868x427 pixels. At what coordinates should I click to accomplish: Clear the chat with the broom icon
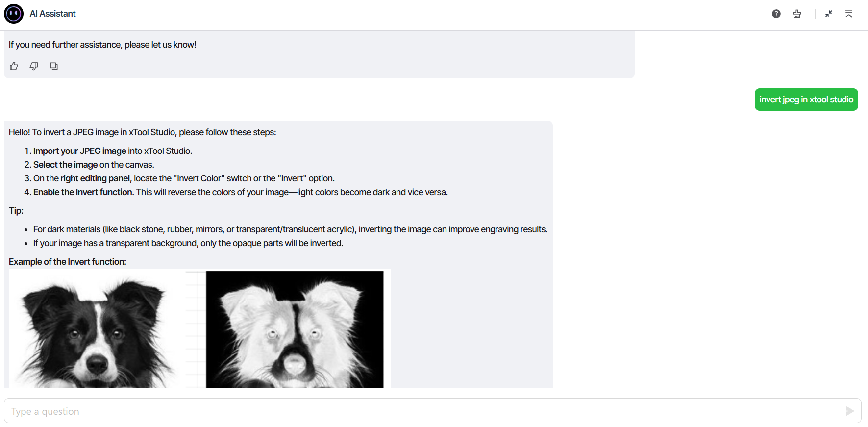(x=797, y=14)
